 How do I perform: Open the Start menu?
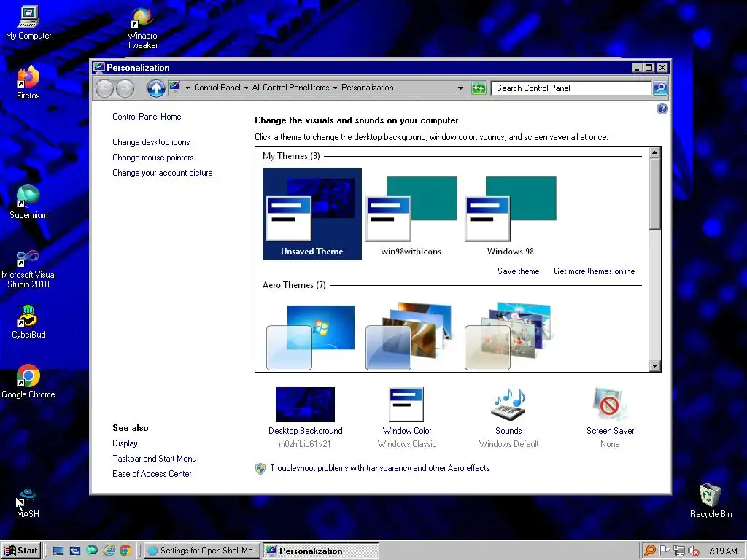click(x=21, y=551)
